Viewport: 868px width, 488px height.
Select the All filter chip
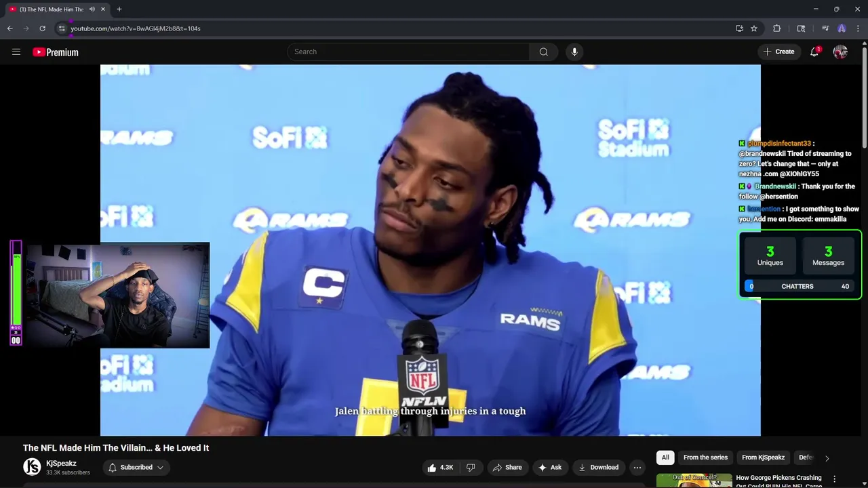click(x=665, y=457)
